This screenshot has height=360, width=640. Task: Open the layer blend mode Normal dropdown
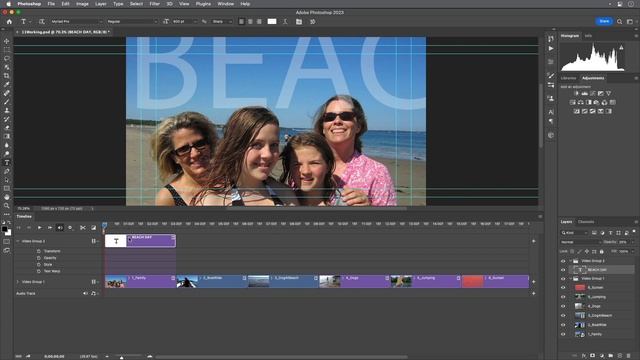pos(579,242)
